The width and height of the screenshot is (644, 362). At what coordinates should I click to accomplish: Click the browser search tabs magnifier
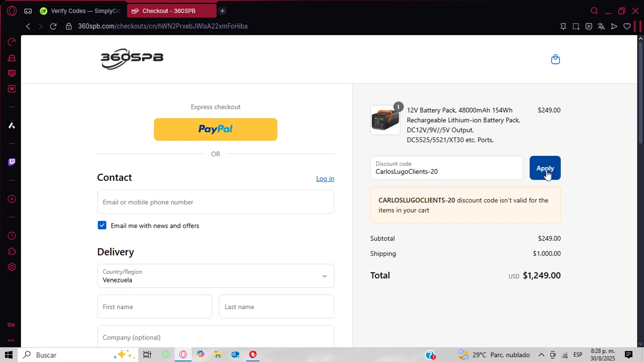594,11
